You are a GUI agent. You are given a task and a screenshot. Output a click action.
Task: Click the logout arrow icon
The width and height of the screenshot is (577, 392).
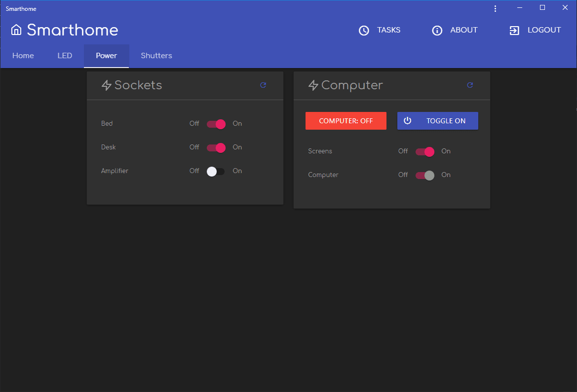point(514,31)
